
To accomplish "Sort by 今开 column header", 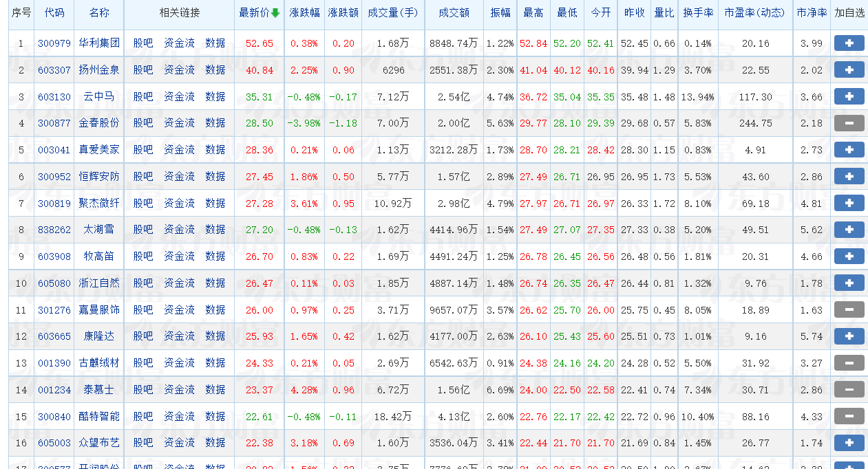I will pyautogui.click(x=600, y=13).
